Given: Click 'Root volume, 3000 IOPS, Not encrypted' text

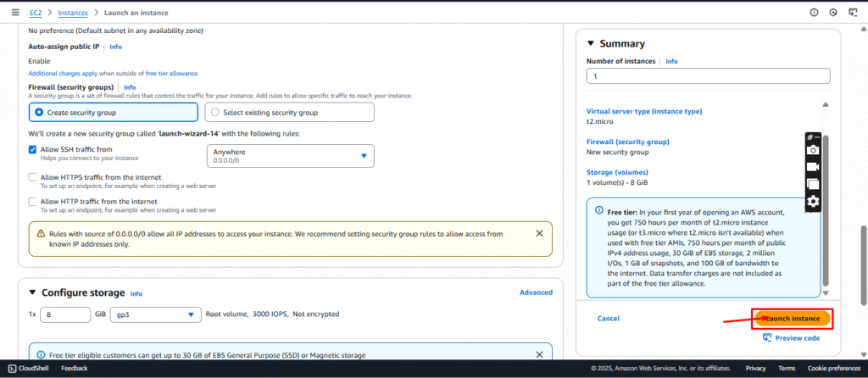Looking at the screenshot, I should click(x=272, y=314).
